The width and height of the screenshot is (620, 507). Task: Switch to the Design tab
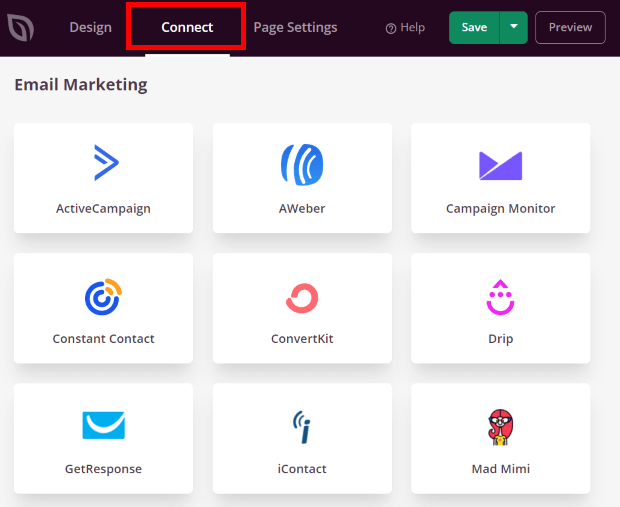91,27
